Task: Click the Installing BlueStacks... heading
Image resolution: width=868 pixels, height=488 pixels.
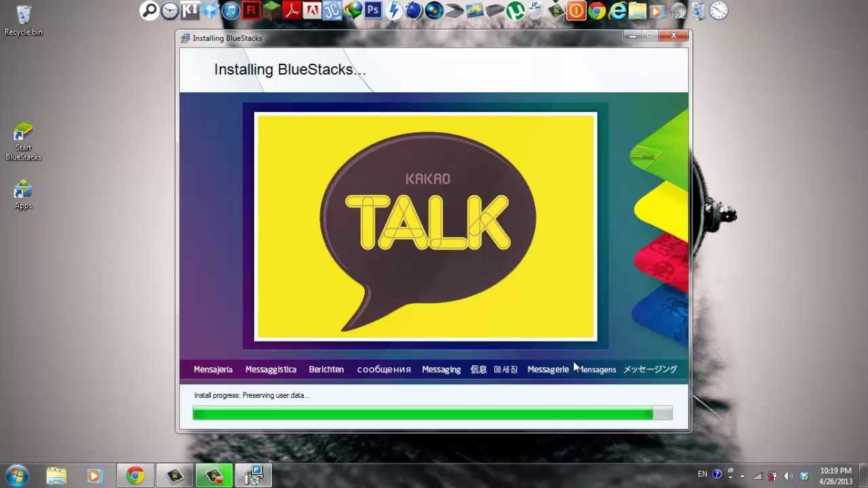Action: [290, 69]
